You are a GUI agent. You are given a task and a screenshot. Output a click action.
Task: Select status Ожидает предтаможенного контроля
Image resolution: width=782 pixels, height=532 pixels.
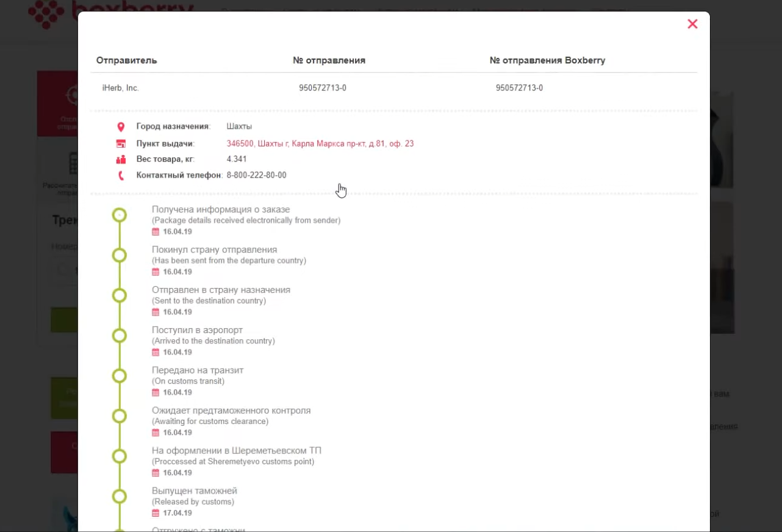231,411
